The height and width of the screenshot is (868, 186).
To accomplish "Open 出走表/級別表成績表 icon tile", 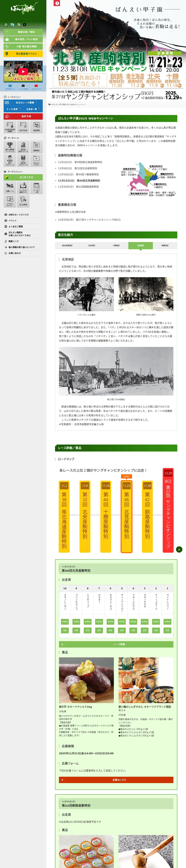I will (10, 127).
